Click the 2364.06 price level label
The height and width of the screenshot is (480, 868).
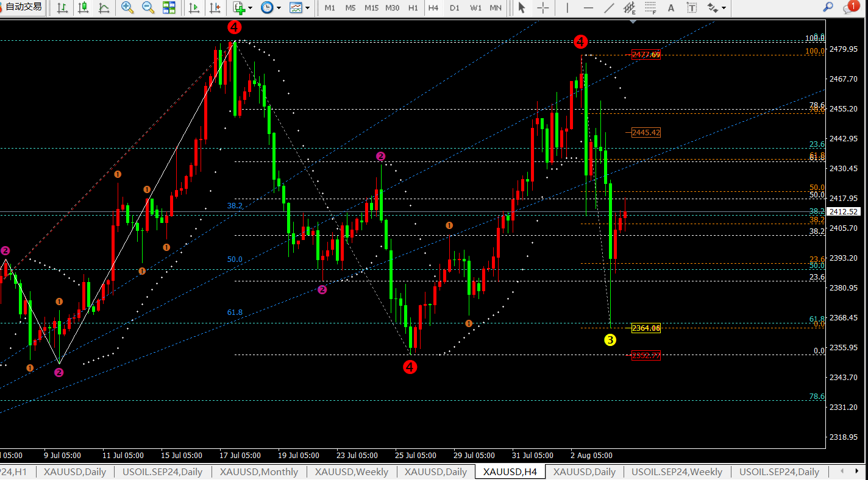(x=646, y=328)
